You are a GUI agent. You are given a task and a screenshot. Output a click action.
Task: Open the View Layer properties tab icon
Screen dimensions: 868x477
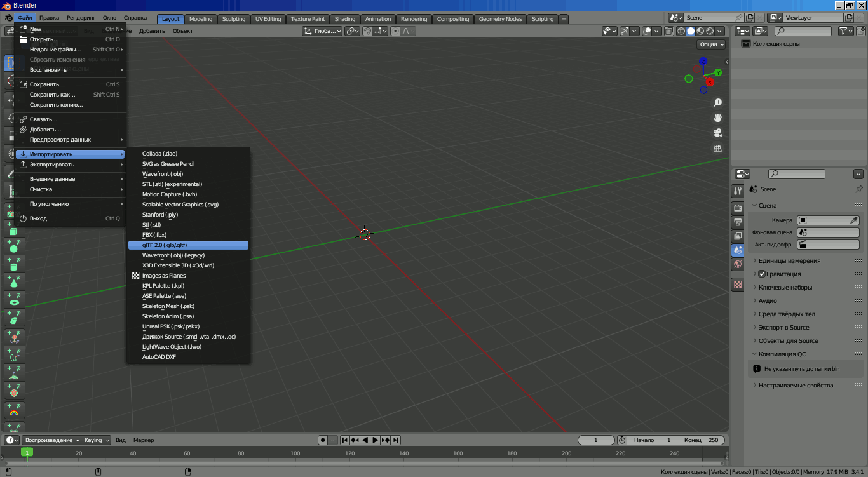point(737,236)
